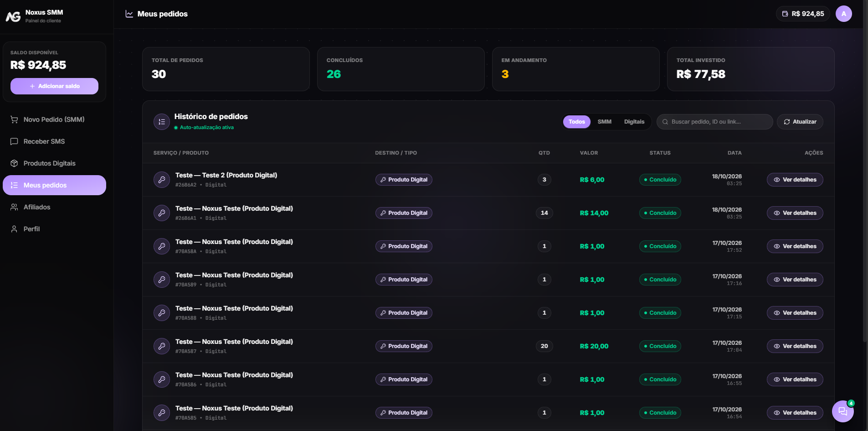
Task: Click eye icon for order #70A589
Action: tap(776, 280)
